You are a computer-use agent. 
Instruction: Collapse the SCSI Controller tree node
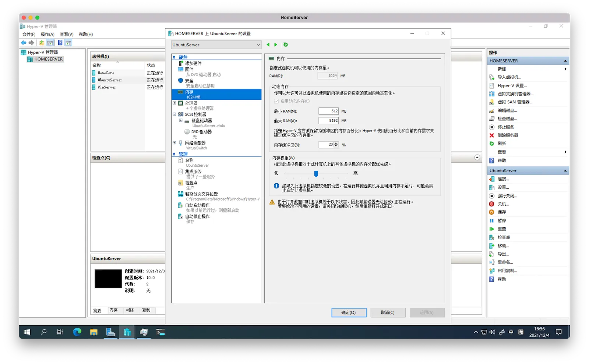174,114
